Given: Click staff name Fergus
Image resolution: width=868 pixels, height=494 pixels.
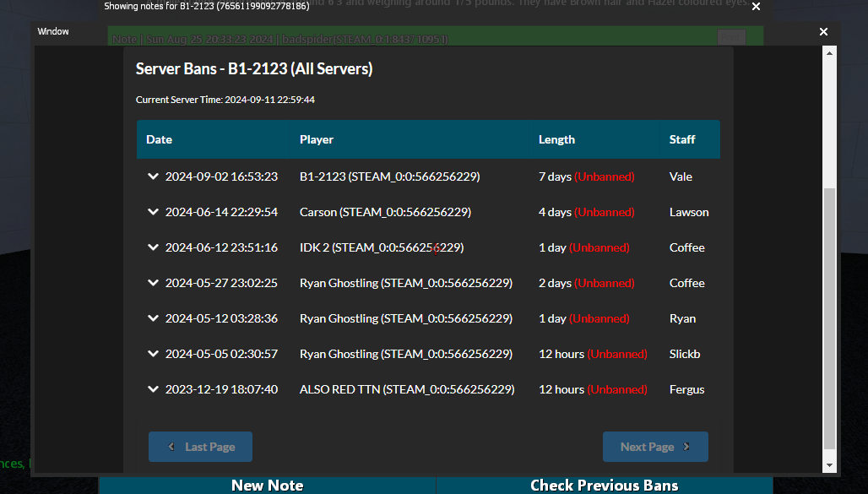Looking at the screenshot, I should tap(687, 389).
